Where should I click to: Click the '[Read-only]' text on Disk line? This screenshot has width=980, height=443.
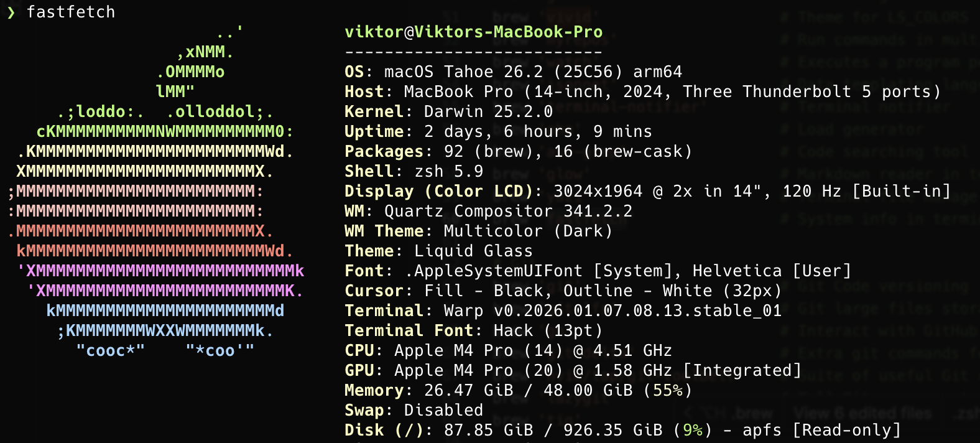coord(847,430)
